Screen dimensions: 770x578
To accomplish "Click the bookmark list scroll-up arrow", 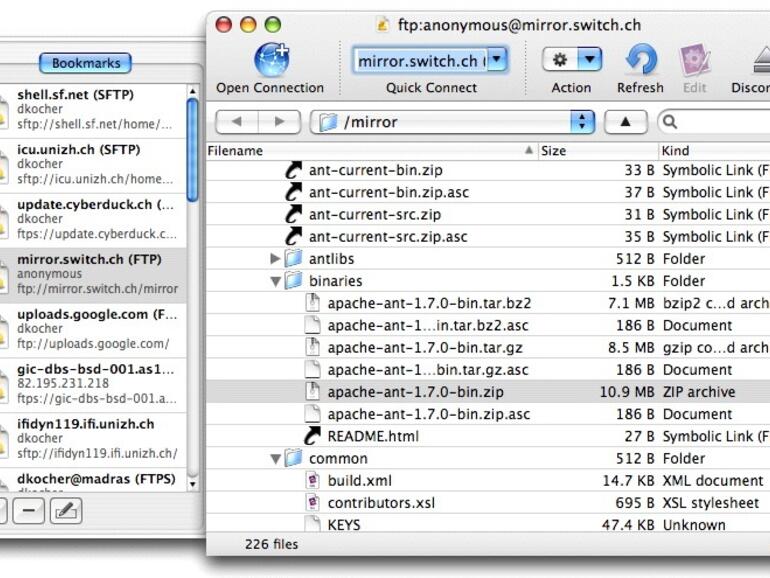I will 192,91.
